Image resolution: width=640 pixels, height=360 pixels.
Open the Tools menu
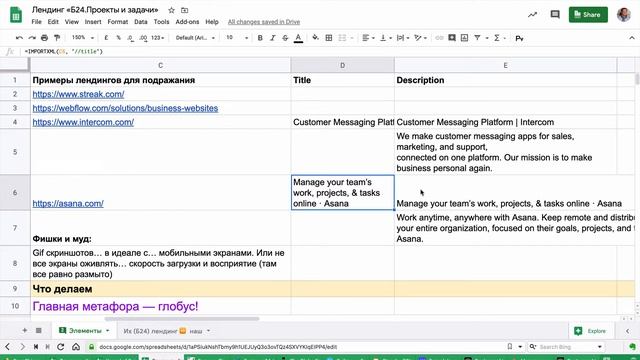coord(161,22)
